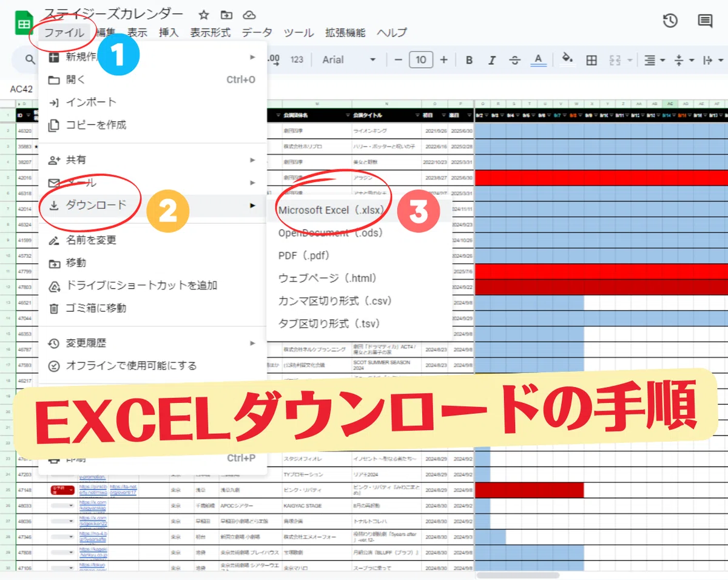This screenshot has width=728, height=580.
Task: Open the 拡張機能 menu
Action: (345, 33)
